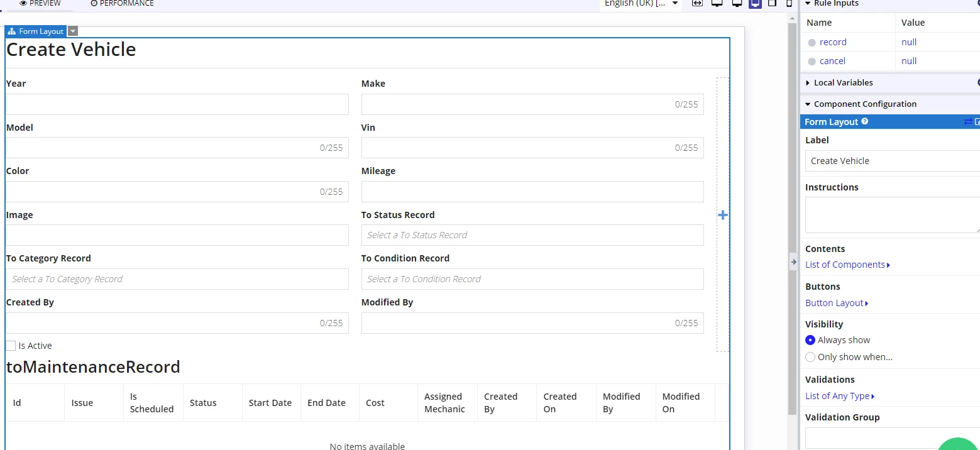The image size is (980, 450).
Task: Select the second desktop monitor preview icon
Action: [x=737, y=3]
